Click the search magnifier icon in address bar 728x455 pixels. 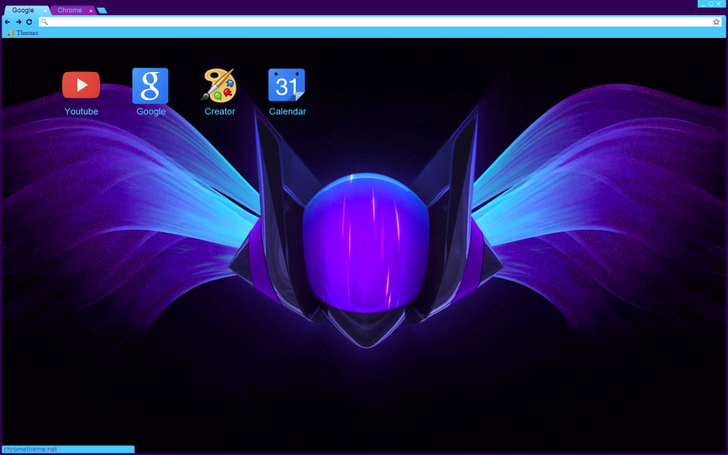45,22
